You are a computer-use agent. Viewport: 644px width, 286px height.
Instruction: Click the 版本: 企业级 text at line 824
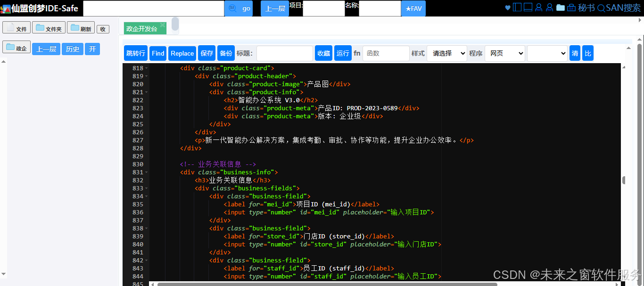pos(339,116)
